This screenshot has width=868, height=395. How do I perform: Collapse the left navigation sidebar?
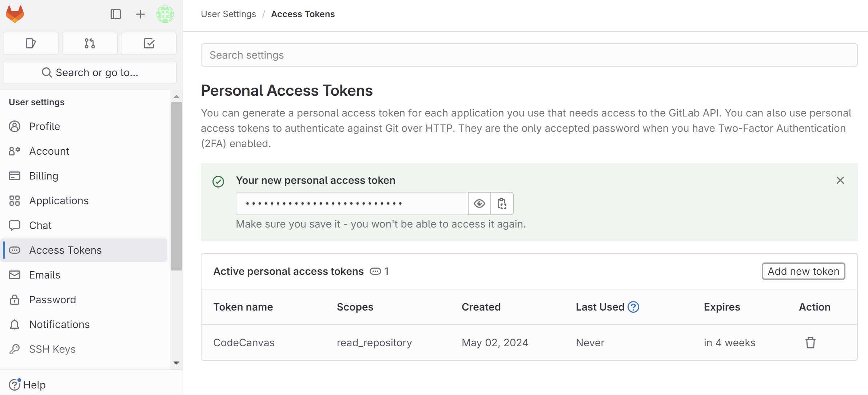(x=115, y=14)
